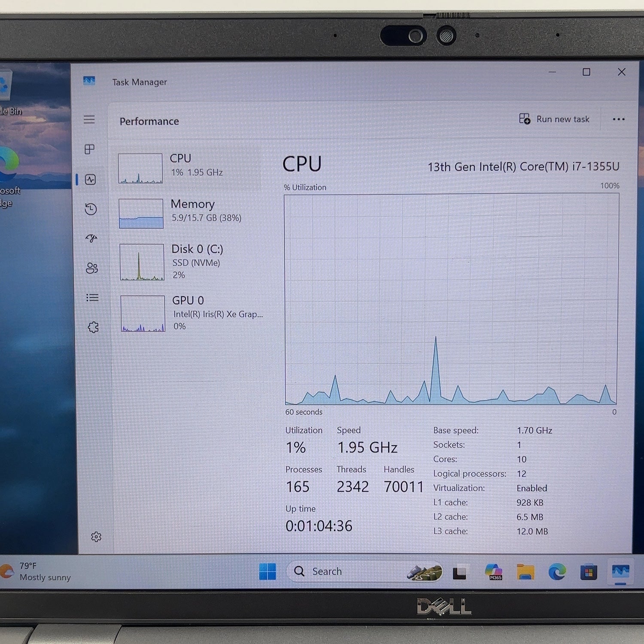Open the weather widget showing 79°F

click(36, 572)
